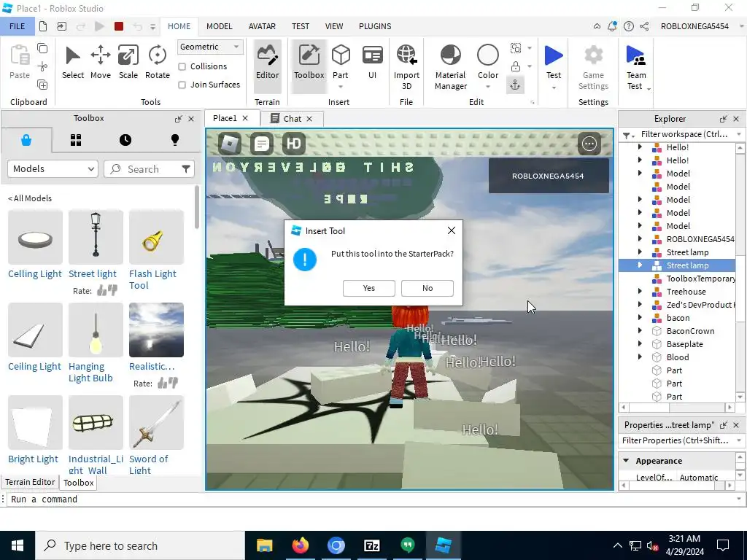This screenshot has width=747, height=560.
Task: Switch to the VIEW ribbon tab
Action: [334, 26]
